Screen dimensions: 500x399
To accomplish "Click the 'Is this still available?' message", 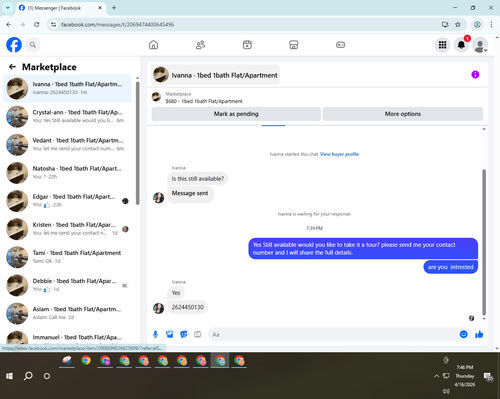I will (x=198, y=179).
